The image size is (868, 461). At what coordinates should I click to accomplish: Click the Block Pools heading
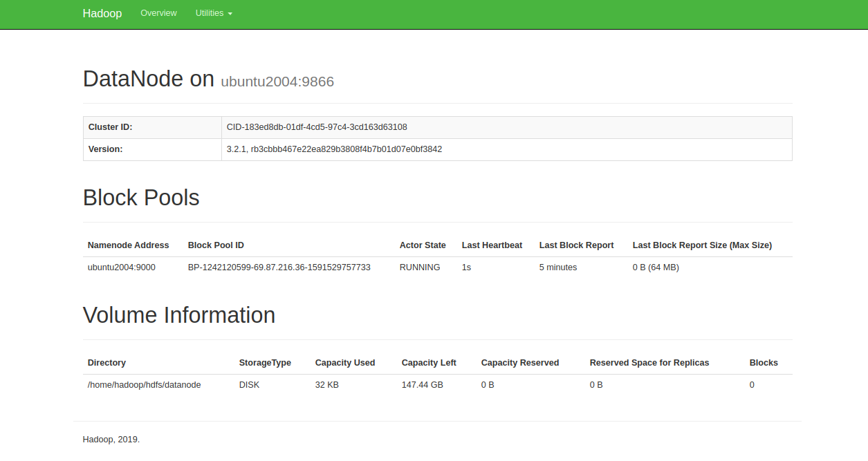tap(141, 198)
